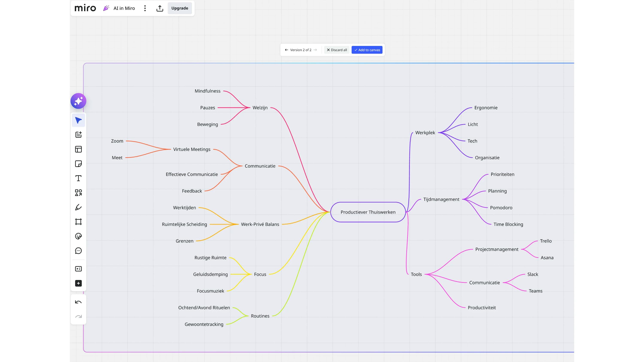
Task: Open more apps plus button
Action: [78, 283]
